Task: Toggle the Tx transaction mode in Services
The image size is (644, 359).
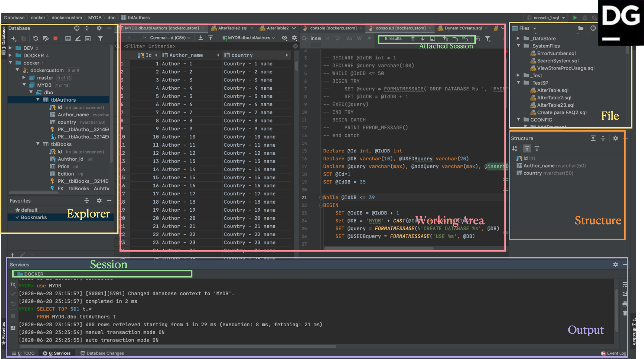Action: coord(13,284)
